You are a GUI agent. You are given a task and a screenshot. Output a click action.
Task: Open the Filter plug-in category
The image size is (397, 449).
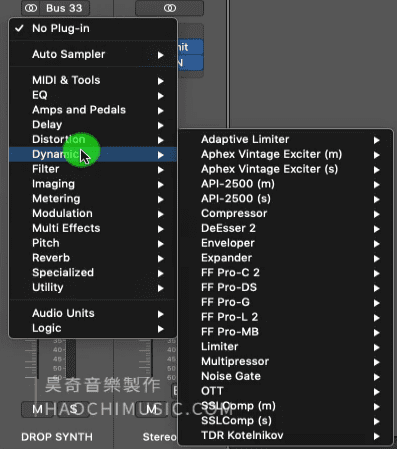click(x=93, y=169)
